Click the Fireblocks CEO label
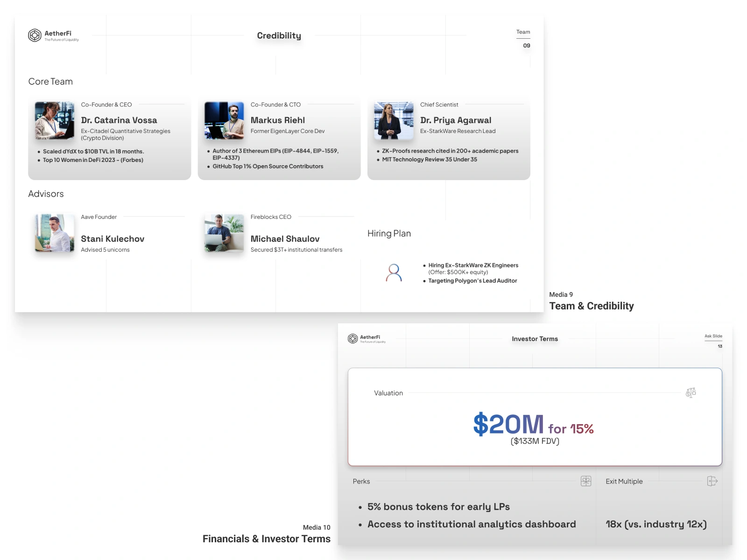747x560 pixels. click(271, 217)
